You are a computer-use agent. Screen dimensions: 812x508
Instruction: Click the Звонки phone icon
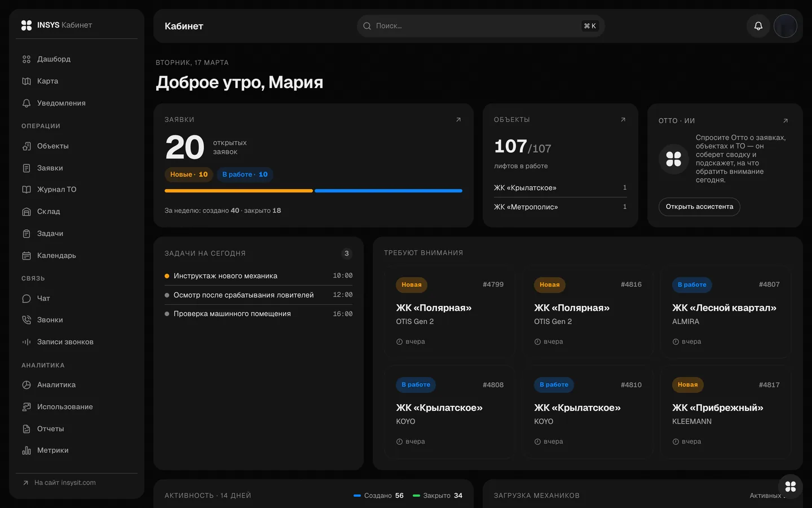[27, 320]
